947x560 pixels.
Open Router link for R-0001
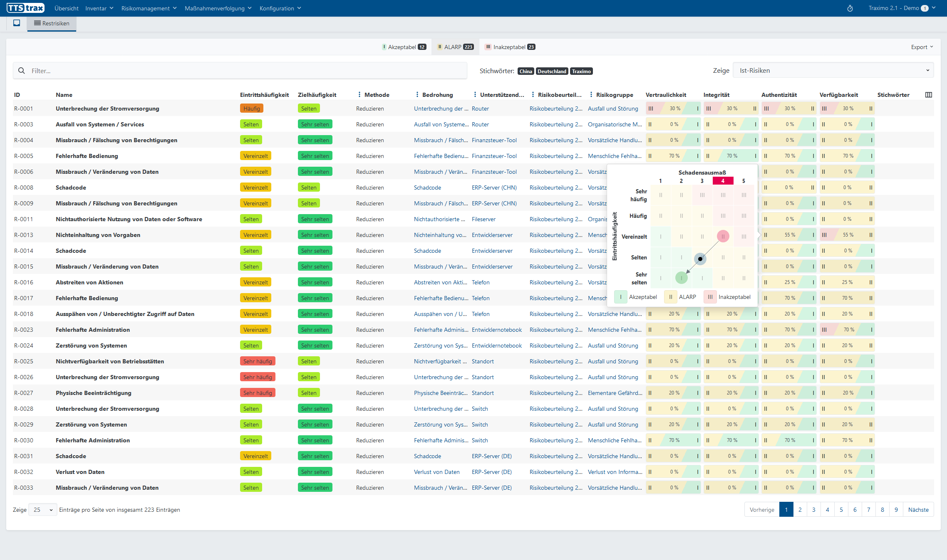[480, 109]
